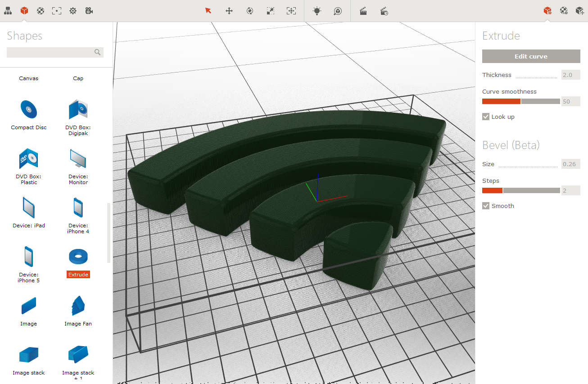Click the clapperboard render icon

click(x=363, y=11)
